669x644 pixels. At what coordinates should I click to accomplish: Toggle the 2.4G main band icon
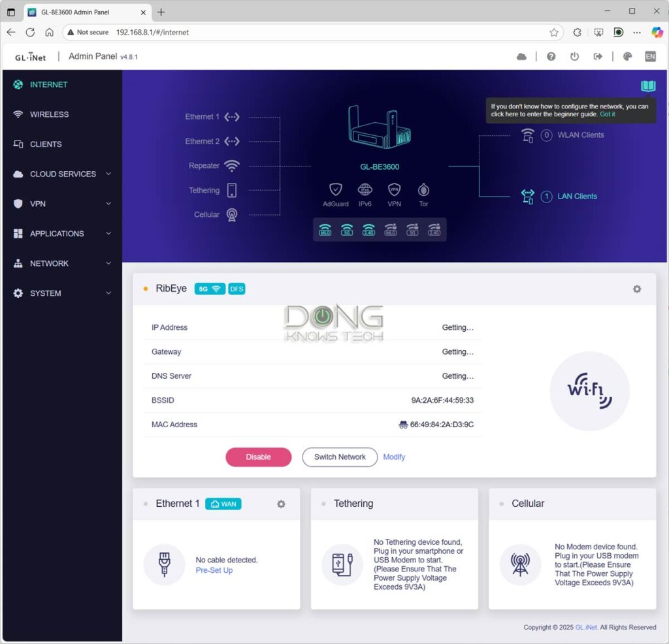point(369,229)
